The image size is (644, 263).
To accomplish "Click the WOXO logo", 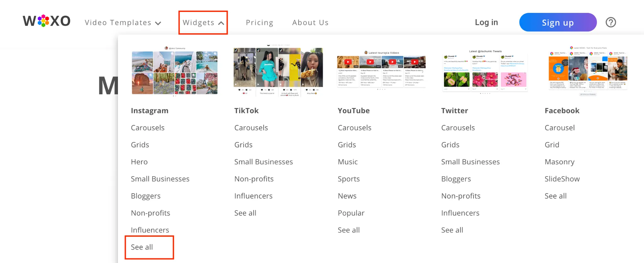I will click(47, 21).
